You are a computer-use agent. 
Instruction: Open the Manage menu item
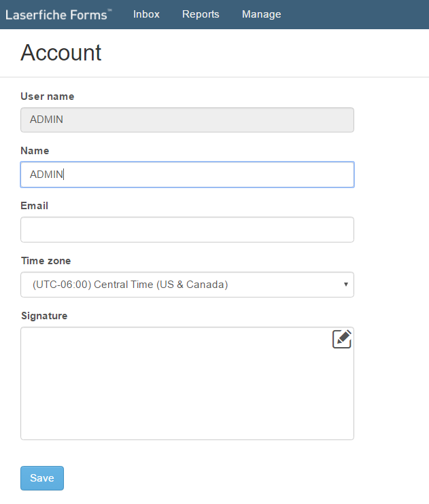tap(261, 14)
